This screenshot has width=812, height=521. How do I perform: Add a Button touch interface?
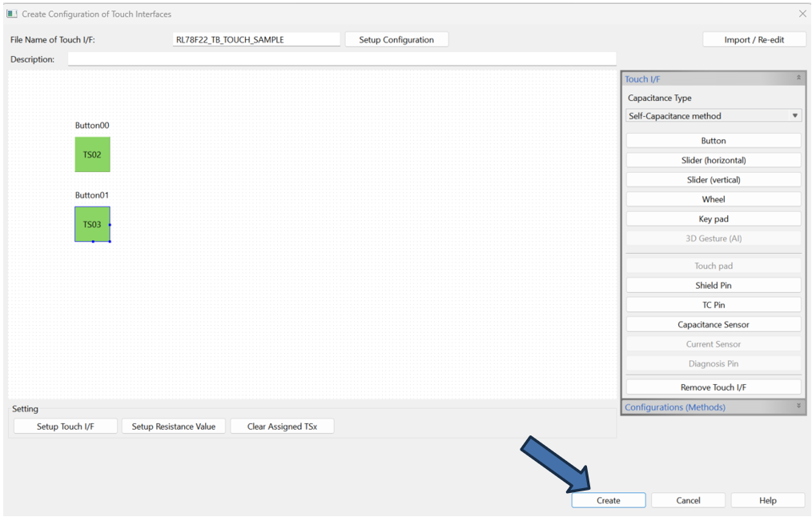click(x=713, y=141)
